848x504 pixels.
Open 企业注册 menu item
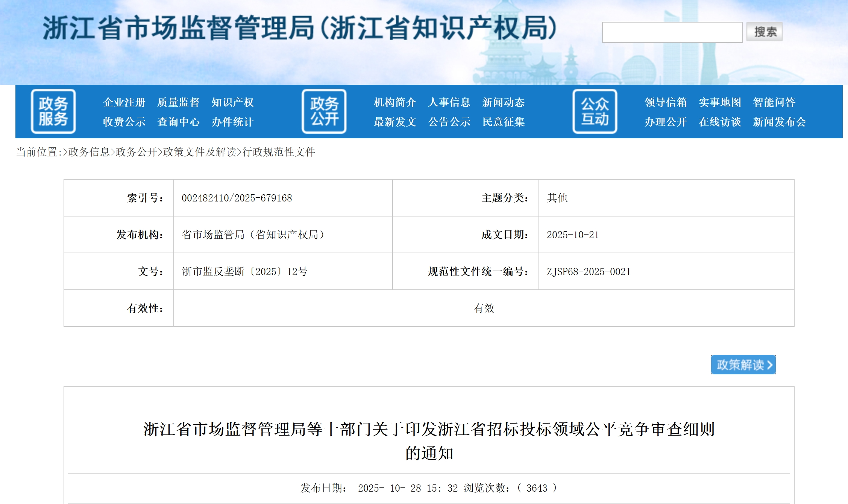[x=124, y=102]
